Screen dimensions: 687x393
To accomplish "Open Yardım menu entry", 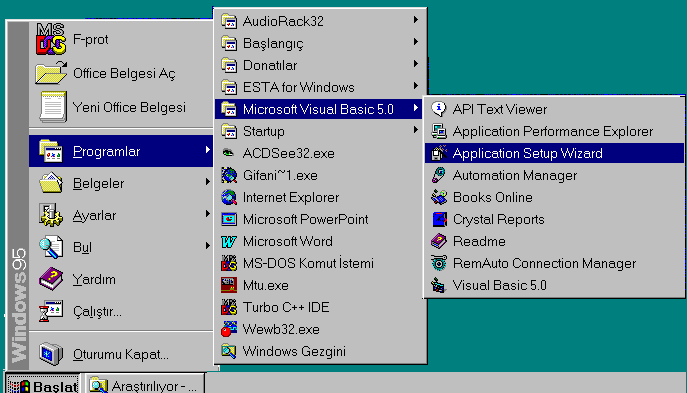I will tap(121, 280).
